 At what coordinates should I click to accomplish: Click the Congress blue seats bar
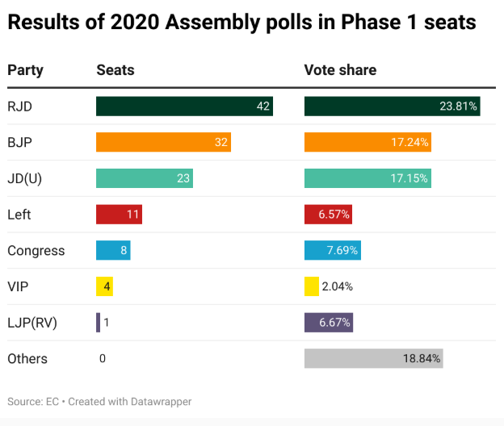tap(113, 250)
